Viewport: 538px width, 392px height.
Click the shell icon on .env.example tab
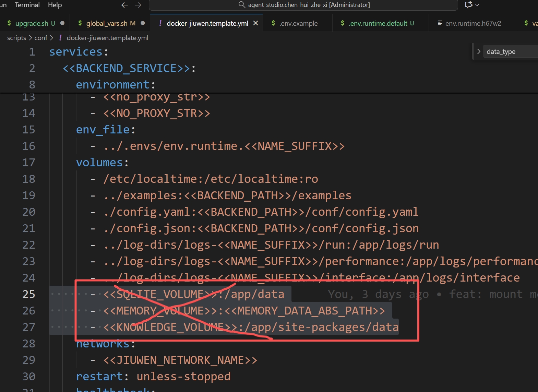pos(273,23)
